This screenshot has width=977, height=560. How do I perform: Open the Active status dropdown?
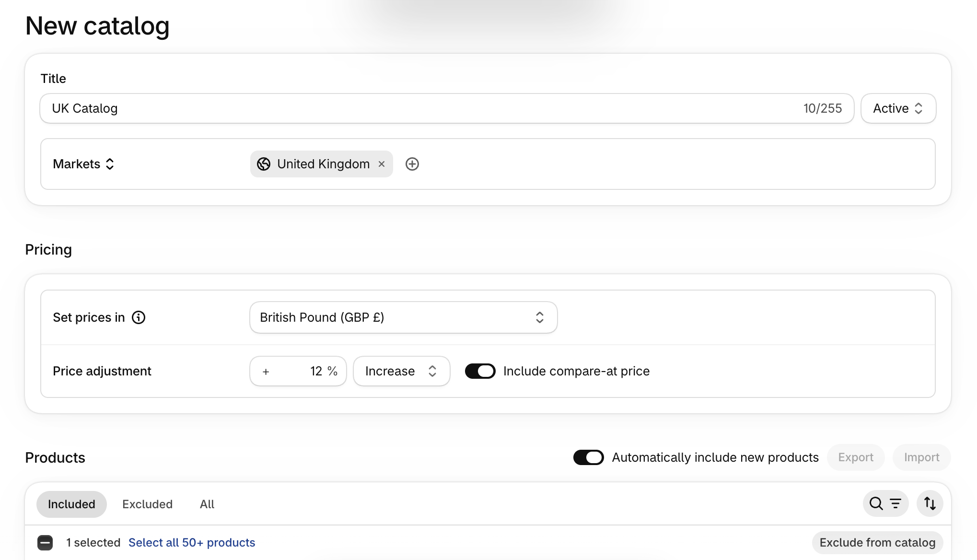[898, 108]
